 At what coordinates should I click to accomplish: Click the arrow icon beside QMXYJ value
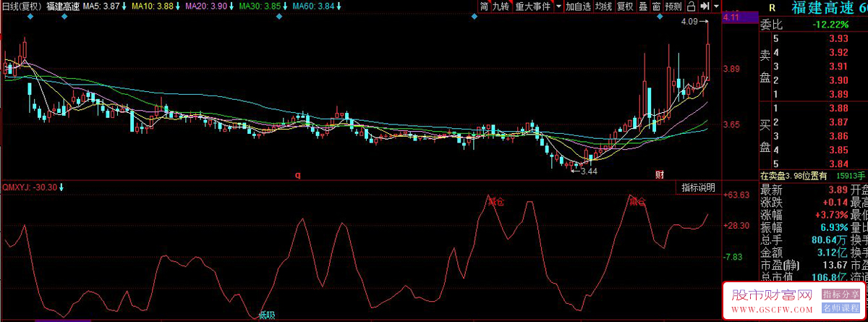pyautogui.click(x=61, y=187)
